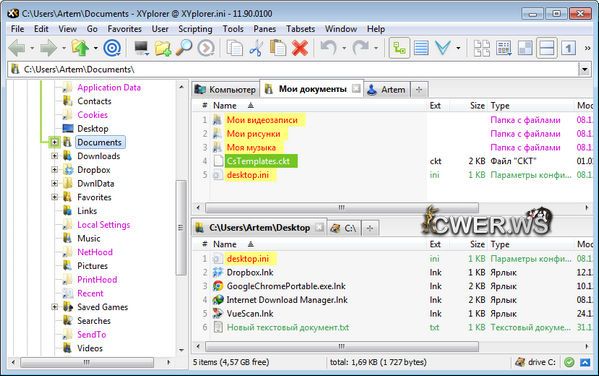Viewport: 599px width, 376px height.
Task: Click the Forward navigation arrow
Action: (49, 48)
